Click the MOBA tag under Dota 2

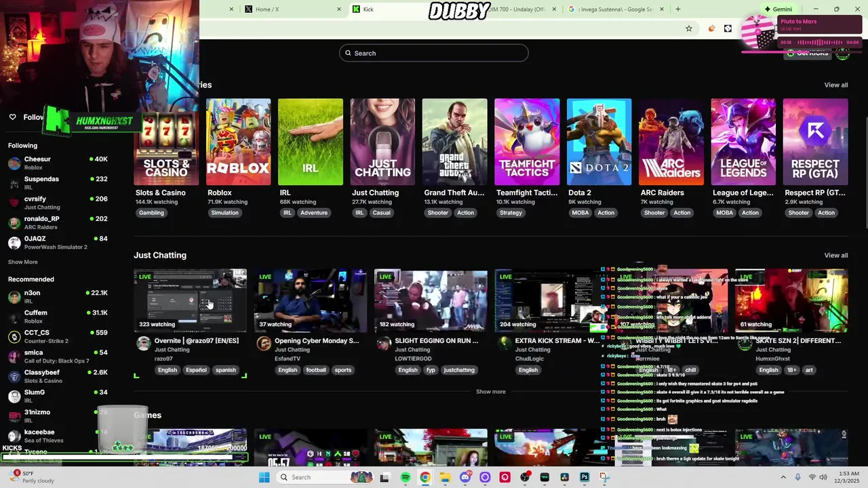(580, 213)
